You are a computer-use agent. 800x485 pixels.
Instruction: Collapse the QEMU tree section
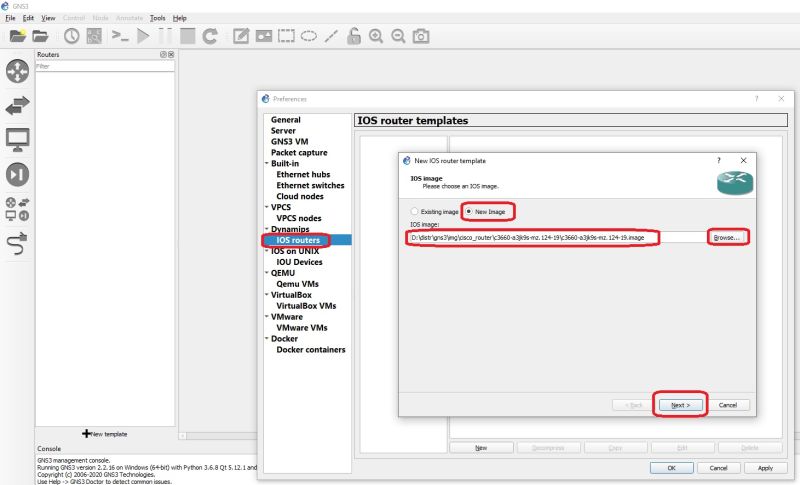(x=267, y=273)
